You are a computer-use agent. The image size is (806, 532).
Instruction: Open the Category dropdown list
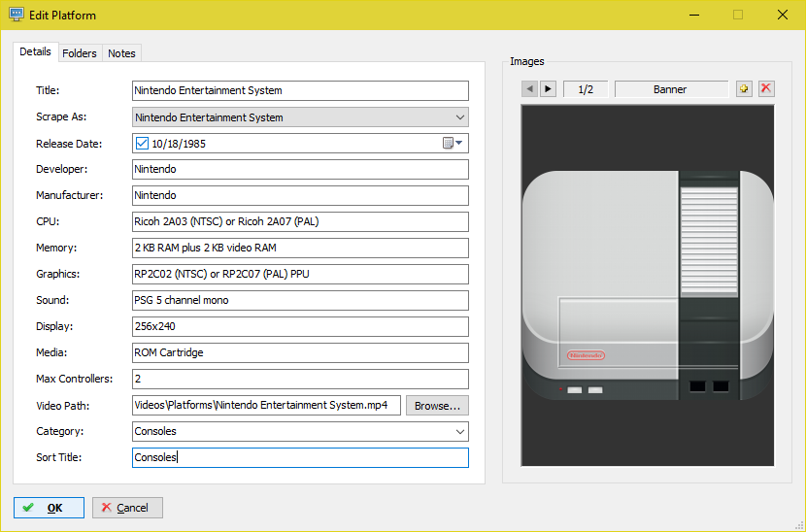click(460, 431)
